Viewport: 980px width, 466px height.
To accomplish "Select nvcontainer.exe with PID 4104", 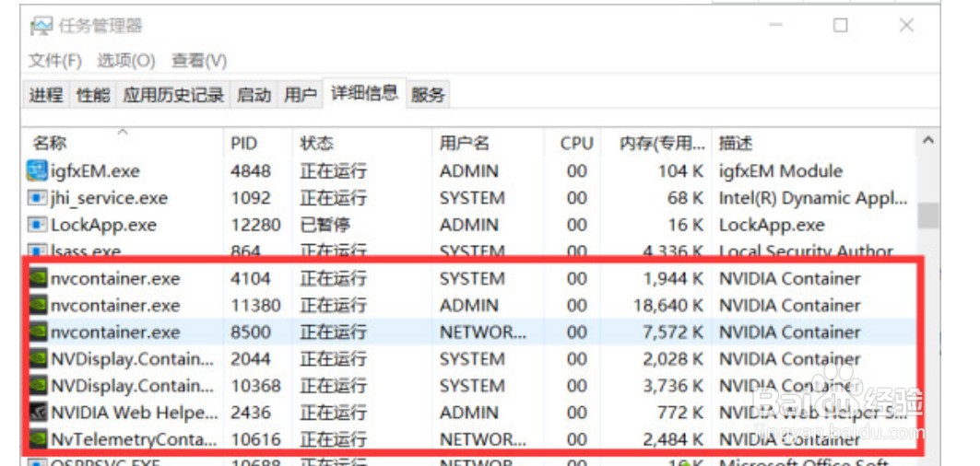I will tap(115, 279).
